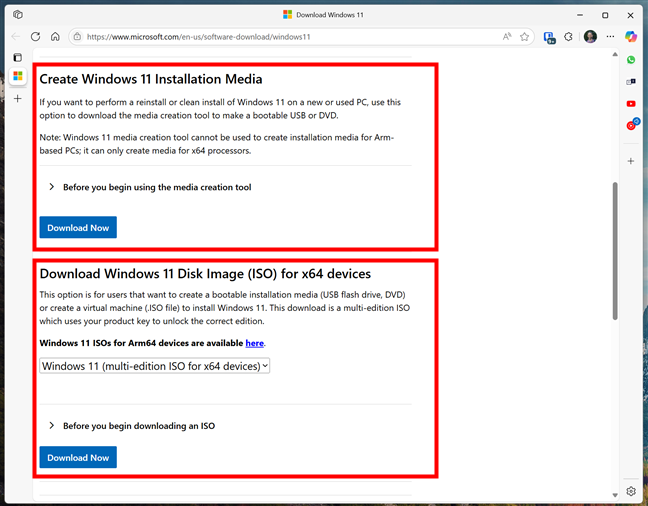The height and width of the screenshot is (506, 648).
Task: Open the red notification sidebar app
Action: [x=632, y=124]
